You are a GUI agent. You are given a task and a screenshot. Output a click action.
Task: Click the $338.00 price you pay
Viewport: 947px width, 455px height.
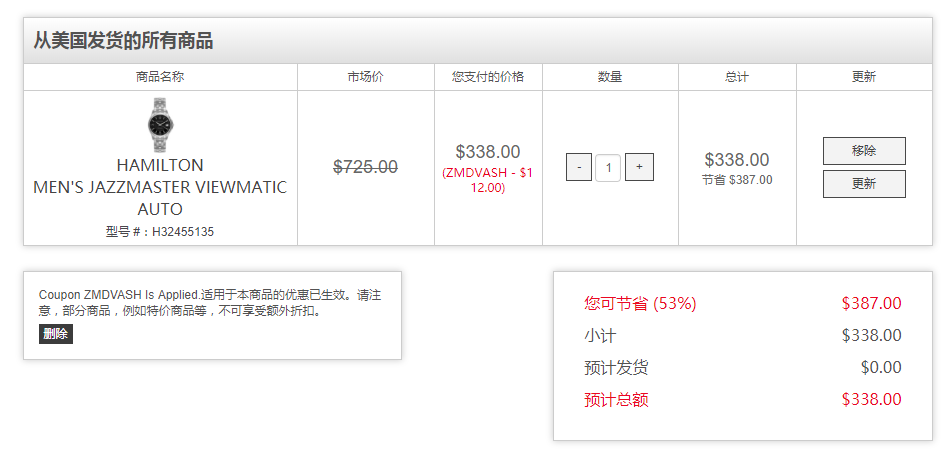488,151
